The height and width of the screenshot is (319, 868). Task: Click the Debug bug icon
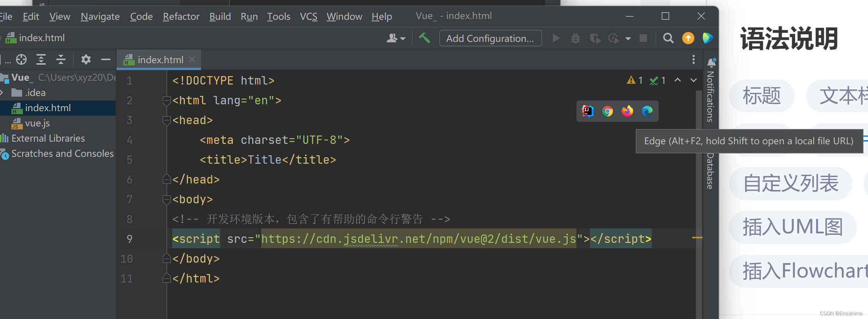(575, 38)
